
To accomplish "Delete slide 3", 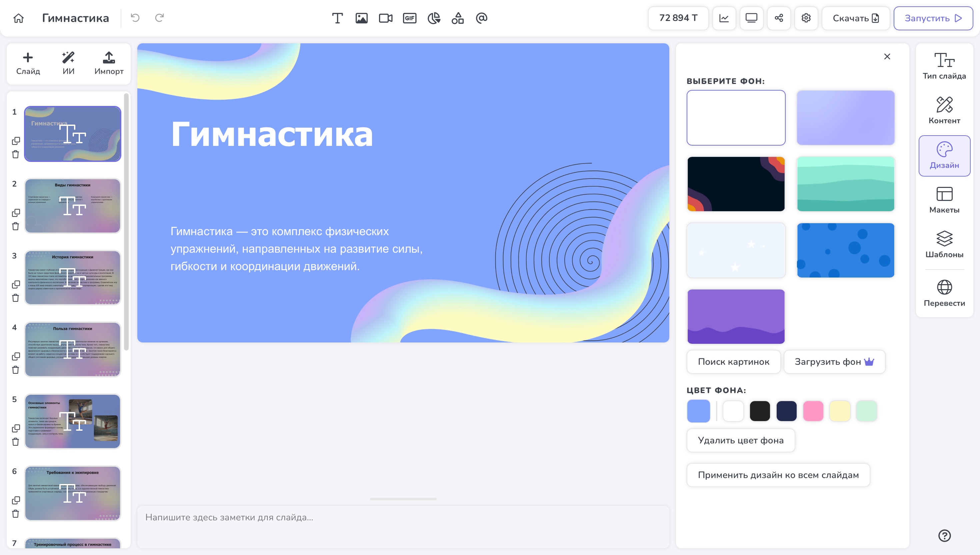I will [15, 298].
